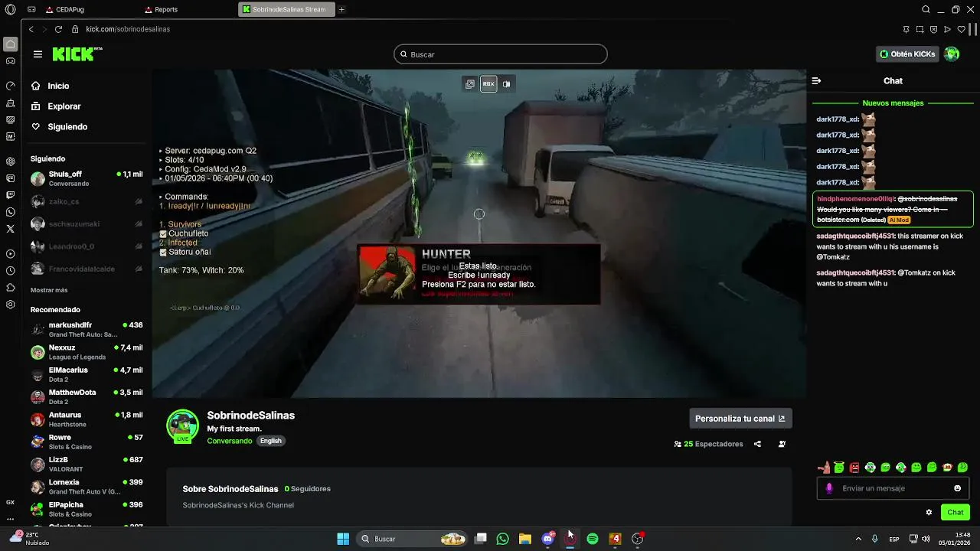Collapse the chat panel arrow icon

coord(816,80)
